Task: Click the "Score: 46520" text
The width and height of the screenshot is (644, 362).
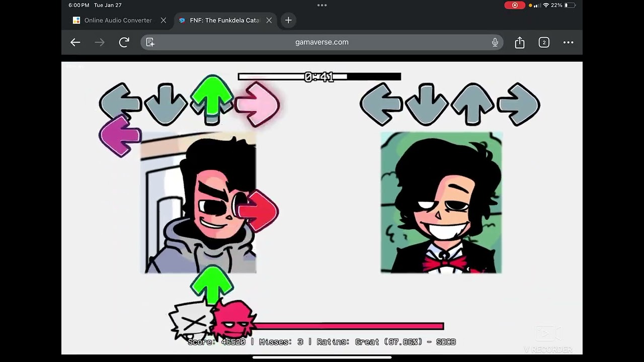Action: tap(216, 342)
